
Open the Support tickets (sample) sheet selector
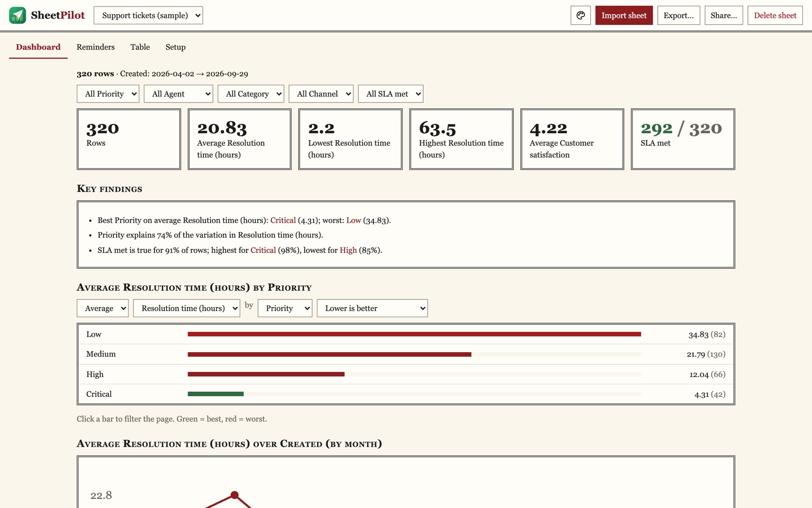(x=148, y=15)
